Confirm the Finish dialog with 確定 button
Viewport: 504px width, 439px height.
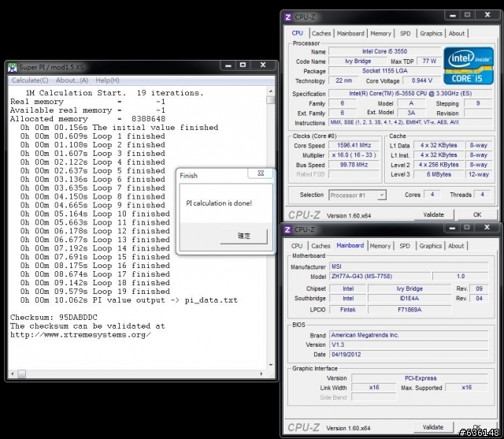(x=243, y=236)
